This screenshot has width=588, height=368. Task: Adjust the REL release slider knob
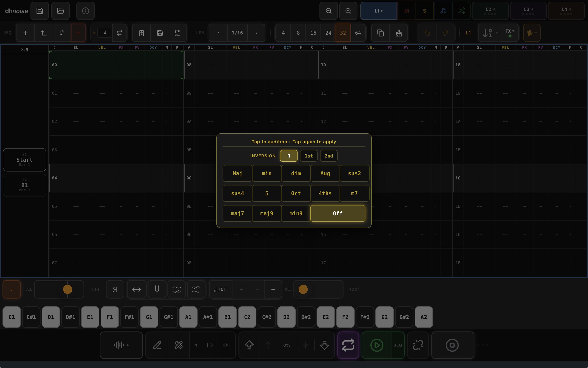(303, 289)
